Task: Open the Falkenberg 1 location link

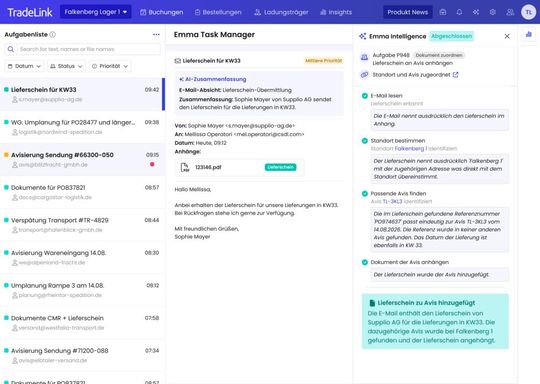Action: (x=411, y=148)
